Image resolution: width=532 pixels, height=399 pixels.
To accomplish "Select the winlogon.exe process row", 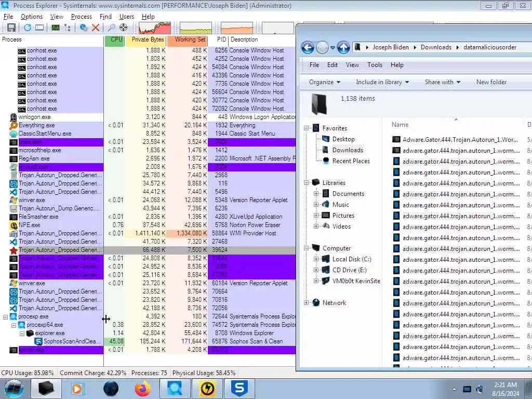I will [x=148, y=117].
